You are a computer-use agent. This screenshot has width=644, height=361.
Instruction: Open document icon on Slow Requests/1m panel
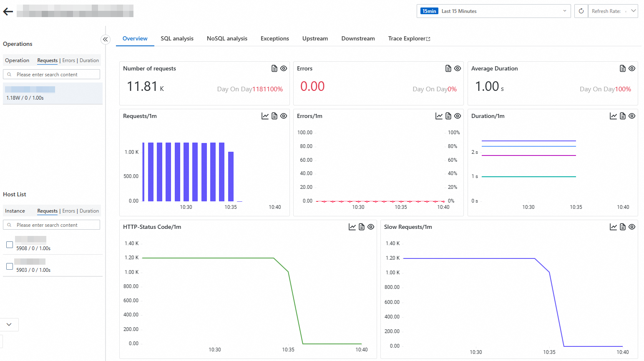pos(623,227)
